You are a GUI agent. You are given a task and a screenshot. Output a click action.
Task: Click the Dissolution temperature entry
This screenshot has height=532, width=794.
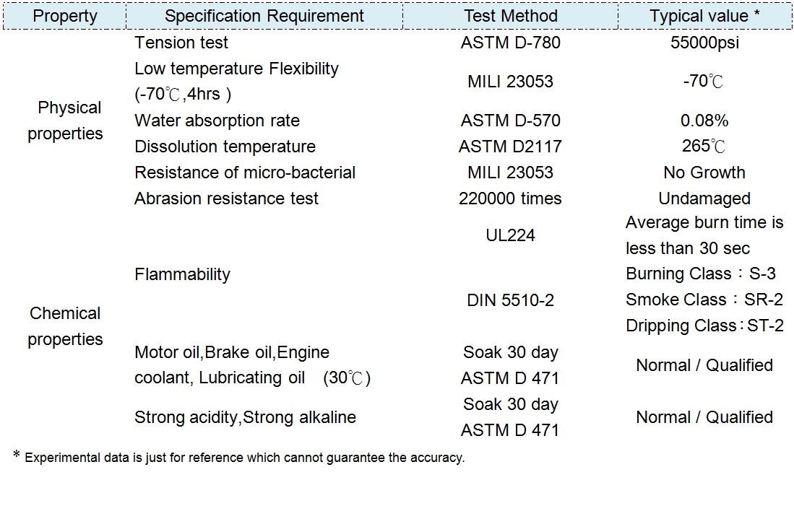click(x=225, y=147)
